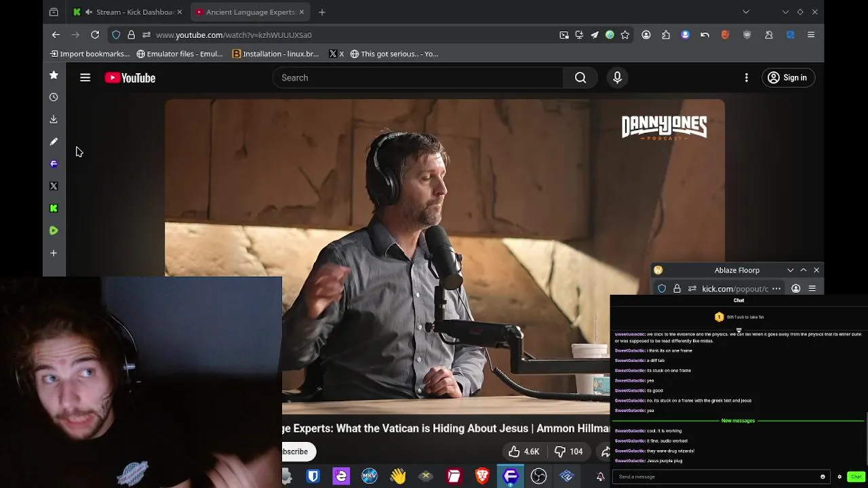The image size is (868, 488).
Task: Open sidebar bookmarks star icon
Action: click(54, 75)
